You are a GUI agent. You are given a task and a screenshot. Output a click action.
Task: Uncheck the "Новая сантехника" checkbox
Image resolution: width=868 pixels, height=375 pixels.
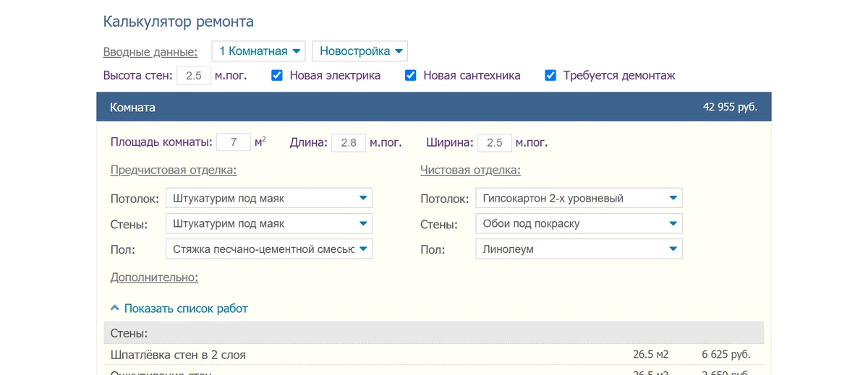point(410,76)
